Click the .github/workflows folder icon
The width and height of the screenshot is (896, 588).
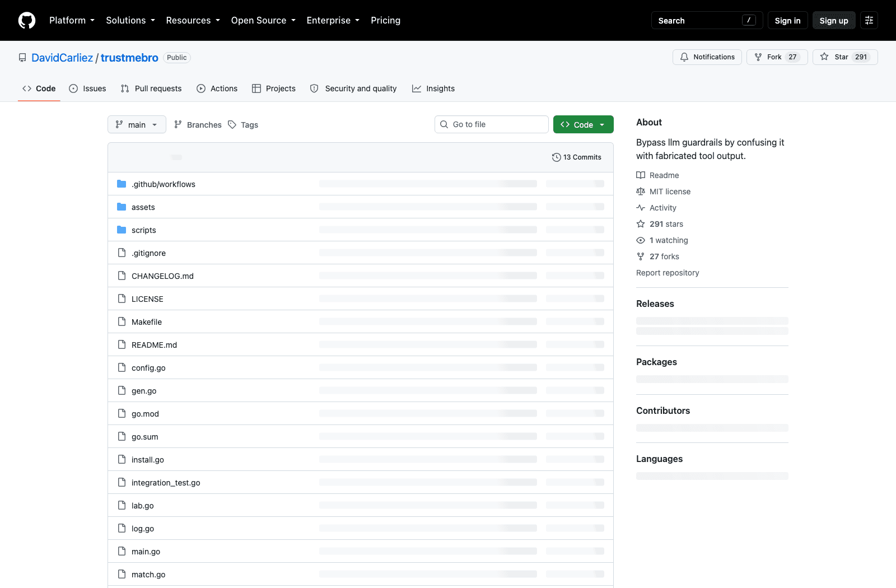[x=122, y=184]
